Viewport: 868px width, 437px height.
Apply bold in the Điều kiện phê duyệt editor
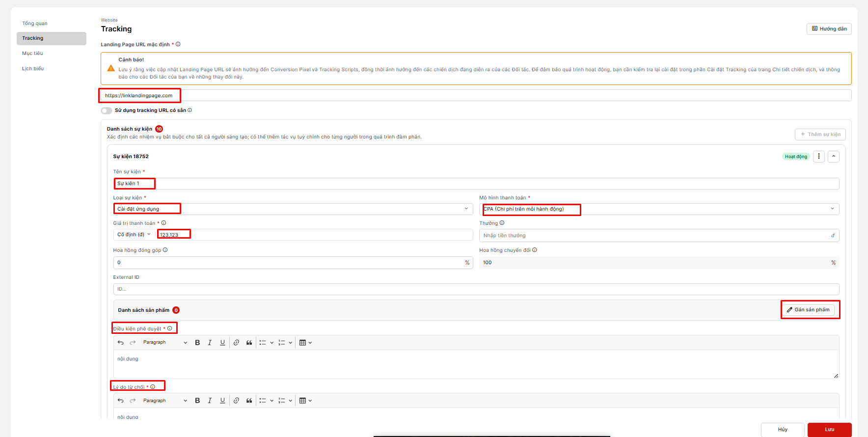[197, 343]
